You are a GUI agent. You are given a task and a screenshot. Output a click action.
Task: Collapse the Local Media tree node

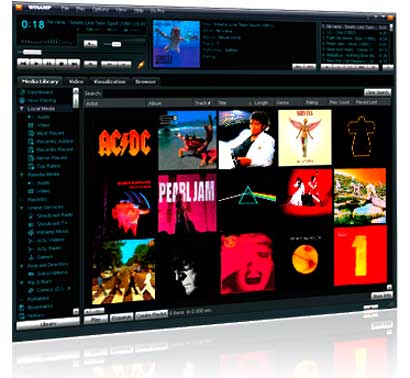click(22, 109)
